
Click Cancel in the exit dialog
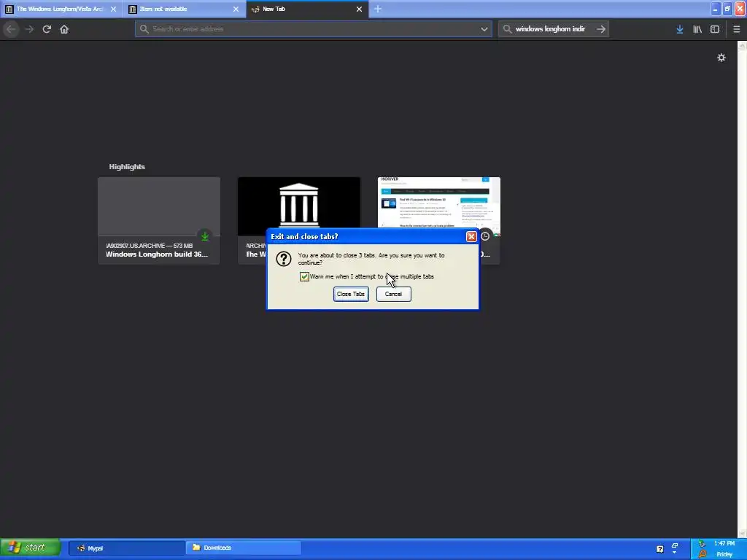point(393,294)
